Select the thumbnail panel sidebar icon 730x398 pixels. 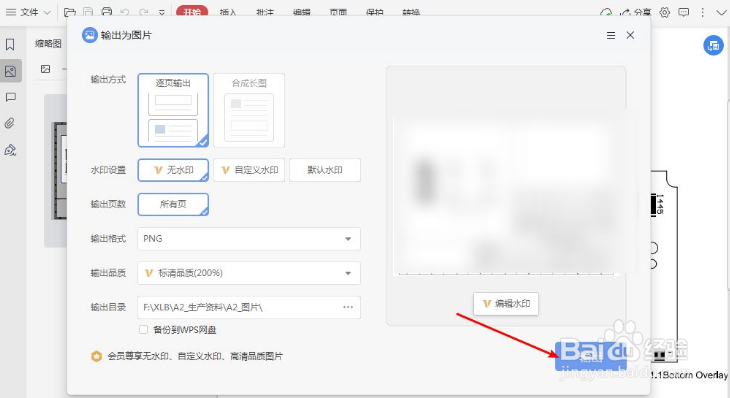tap(10, 71)
